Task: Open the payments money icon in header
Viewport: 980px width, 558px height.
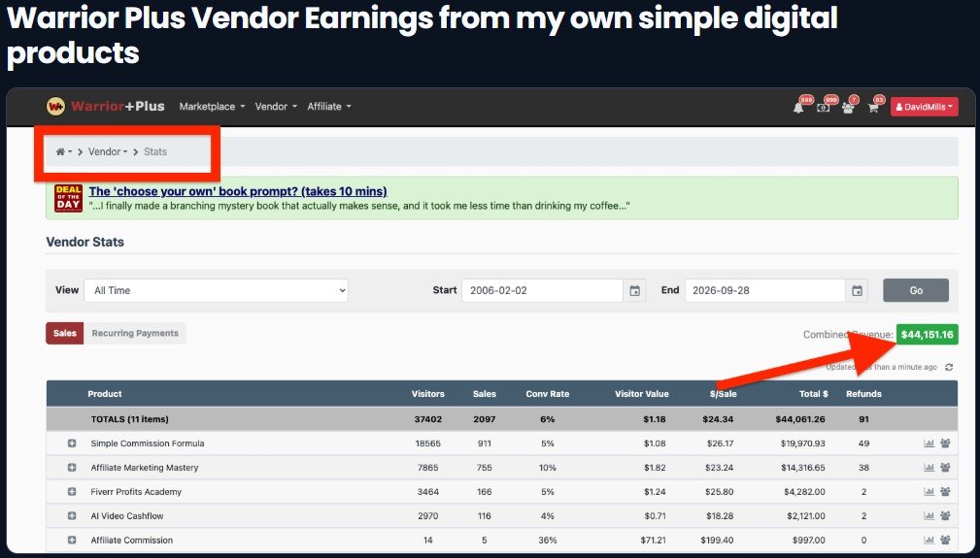Action: click(x=823, y=108)
